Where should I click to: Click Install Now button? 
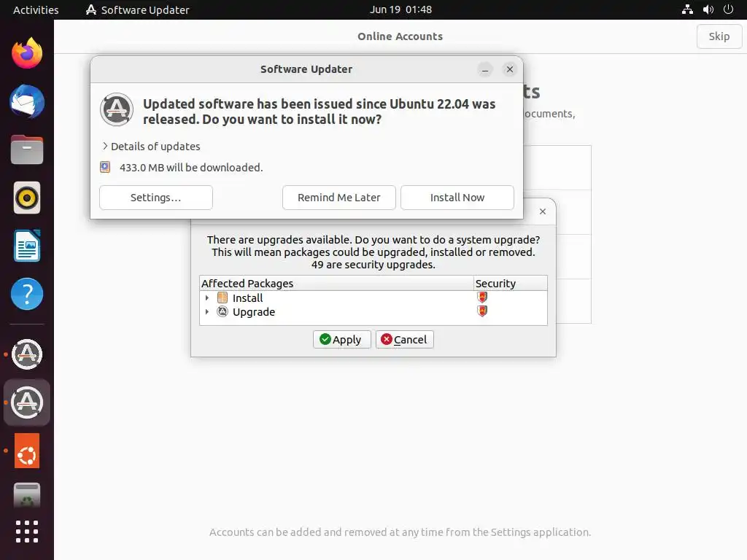457,198
